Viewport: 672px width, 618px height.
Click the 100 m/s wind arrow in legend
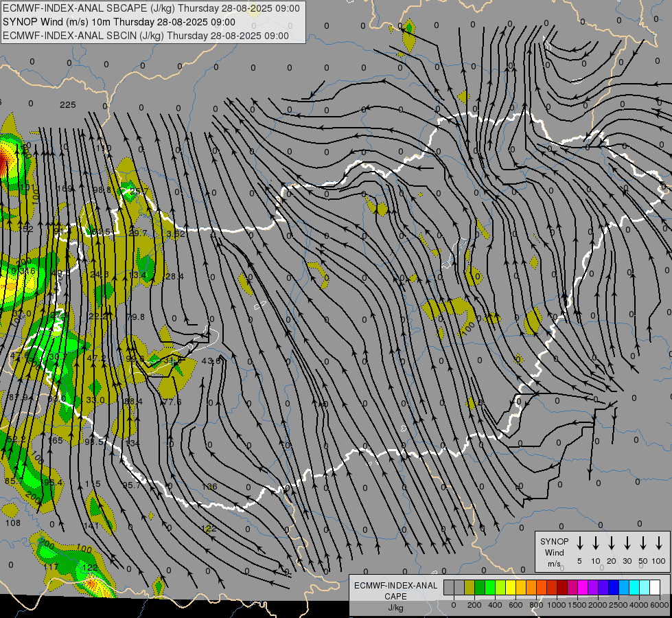click(659, 542)
